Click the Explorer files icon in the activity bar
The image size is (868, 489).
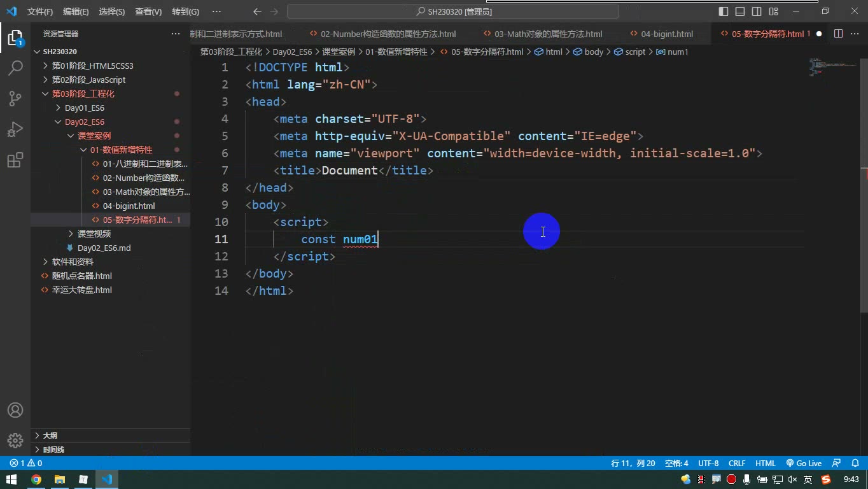coord(15,38)
